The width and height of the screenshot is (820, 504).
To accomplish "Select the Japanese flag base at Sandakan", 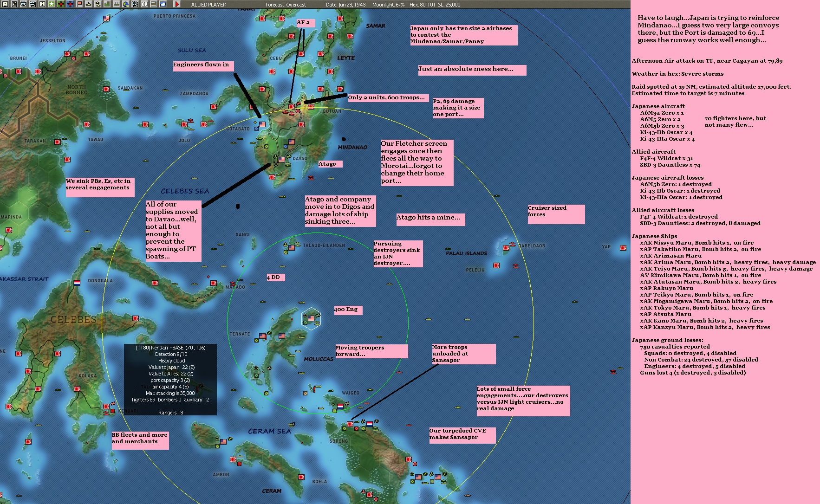I will 106,89.
